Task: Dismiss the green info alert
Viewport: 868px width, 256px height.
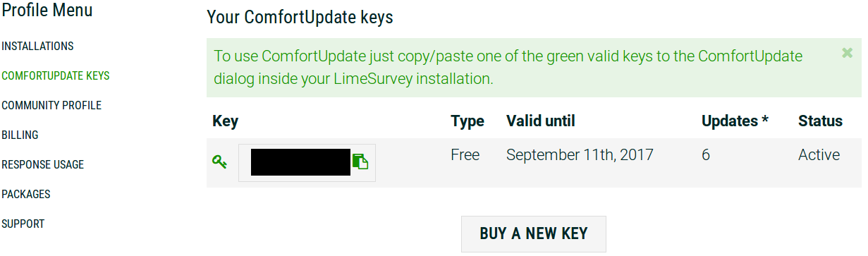Action: pos(847,53)
